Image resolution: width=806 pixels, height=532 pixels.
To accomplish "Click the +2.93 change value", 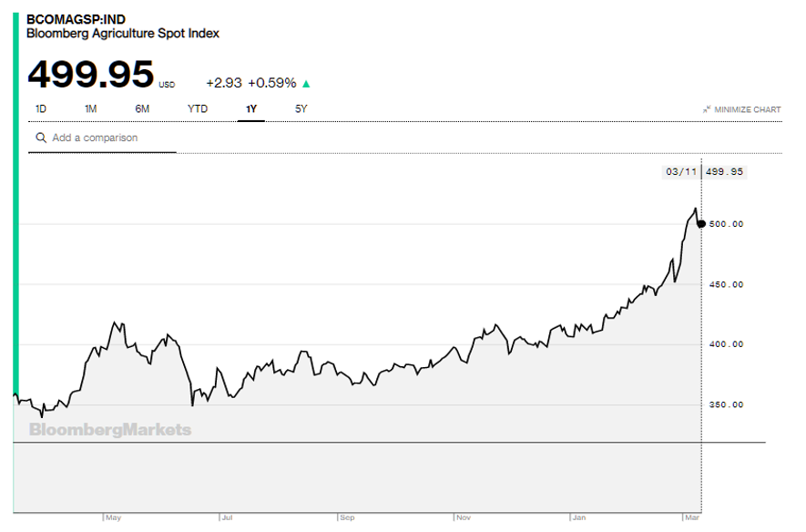I will [x=224, y=83].
